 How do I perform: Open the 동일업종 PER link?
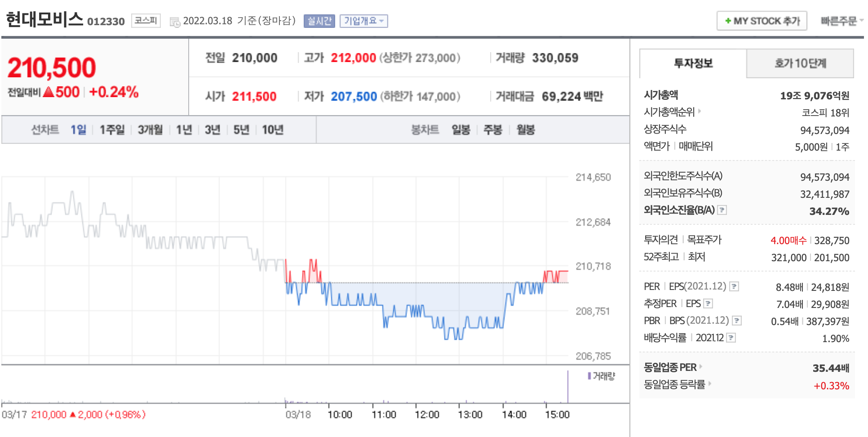670,367
